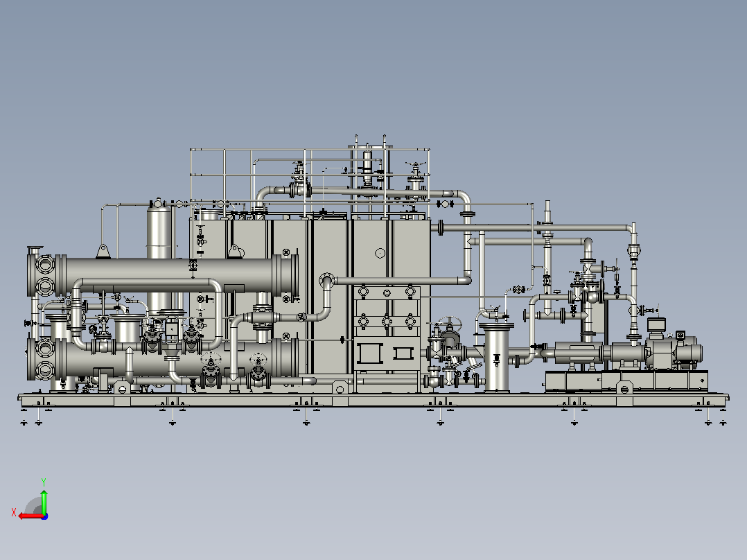Select the skid base frame beam

(373, 401)
